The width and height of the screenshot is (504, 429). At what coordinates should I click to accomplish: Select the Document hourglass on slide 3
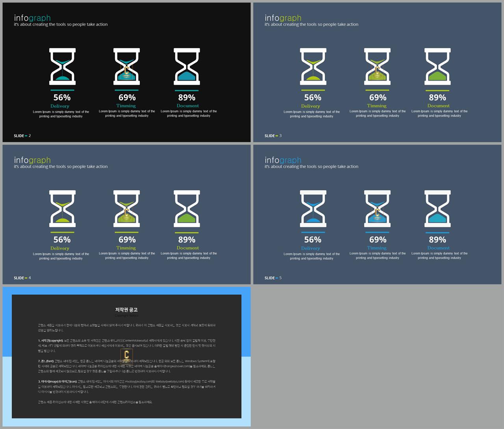coord(437,67)
